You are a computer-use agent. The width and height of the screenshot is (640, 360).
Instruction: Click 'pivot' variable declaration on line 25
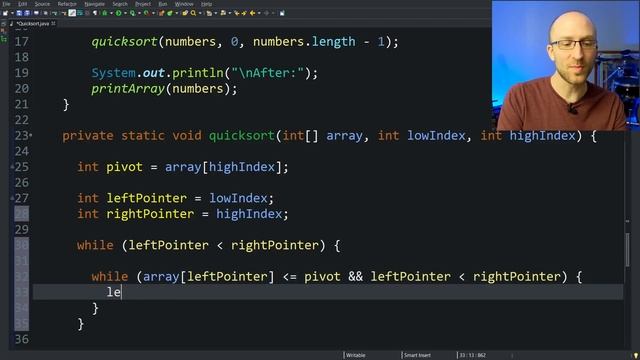point(124,167)
